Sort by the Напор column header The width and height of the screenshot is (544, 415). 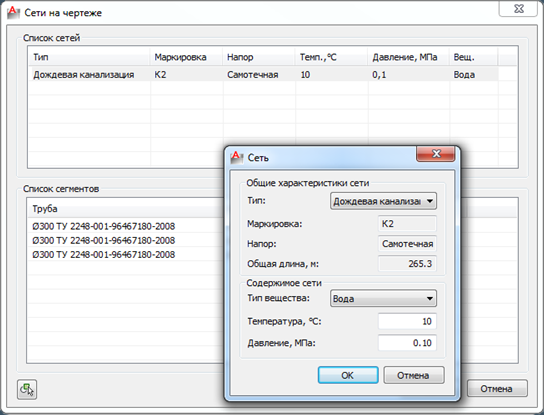pyautogui.click(x=259, y=57)
